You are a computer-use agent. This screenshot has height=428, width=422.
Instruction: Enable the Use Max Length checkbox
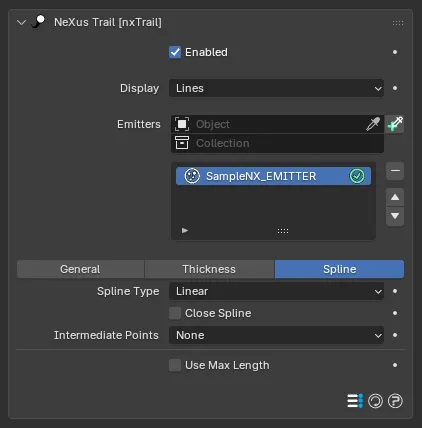pyautogui.click(x=175, y=365)
